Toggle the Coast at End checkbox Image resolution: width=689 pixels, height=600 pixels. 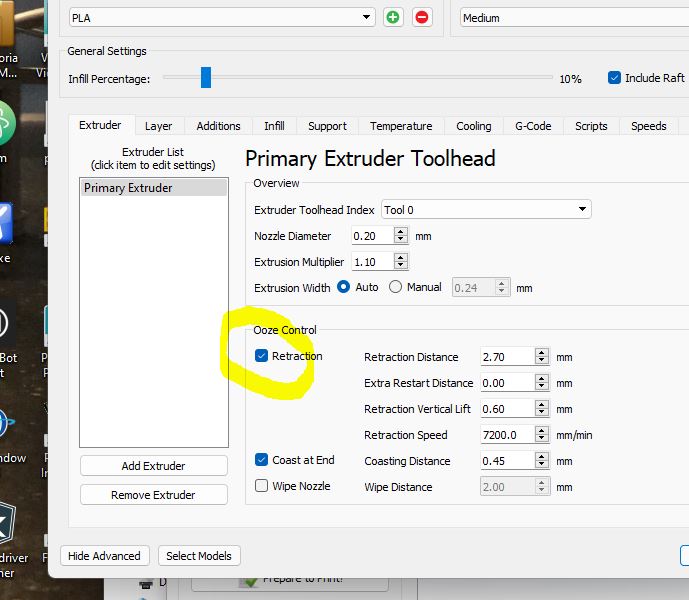coord(261,460)
